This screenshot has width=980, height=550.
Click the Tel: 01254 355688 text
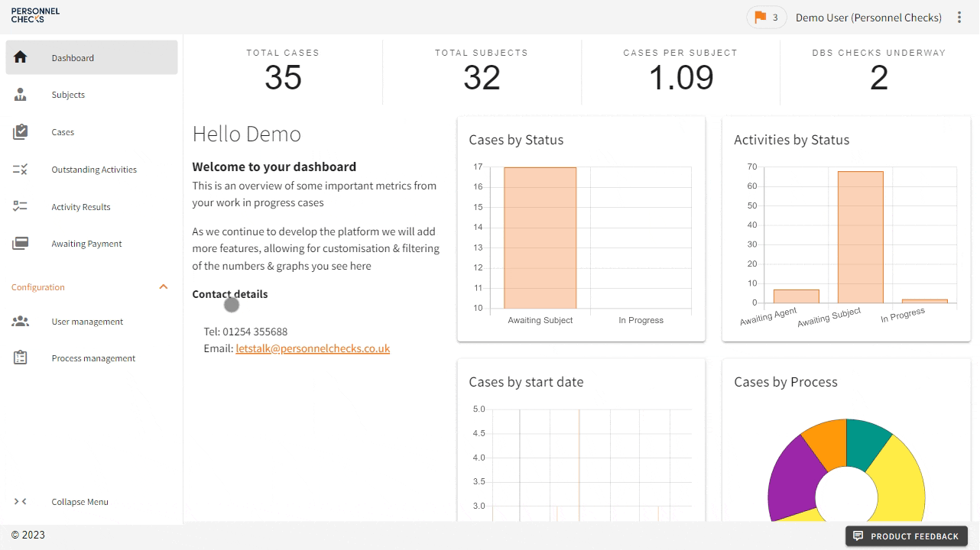click(245, 332)
